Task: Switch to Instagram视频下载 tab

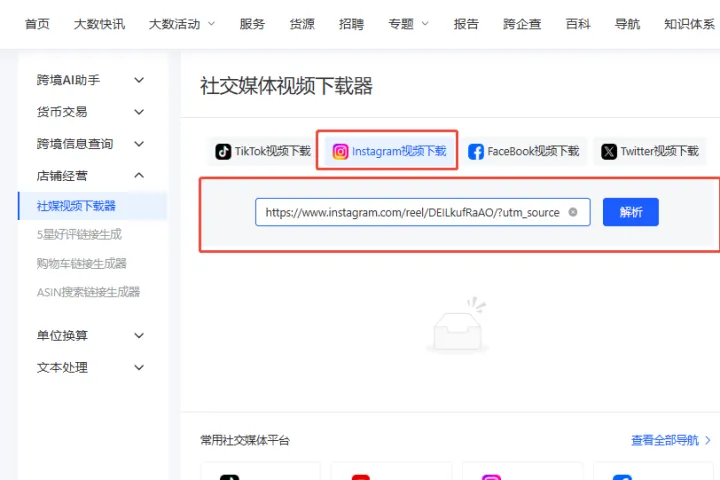Action: tap(388, 151)
